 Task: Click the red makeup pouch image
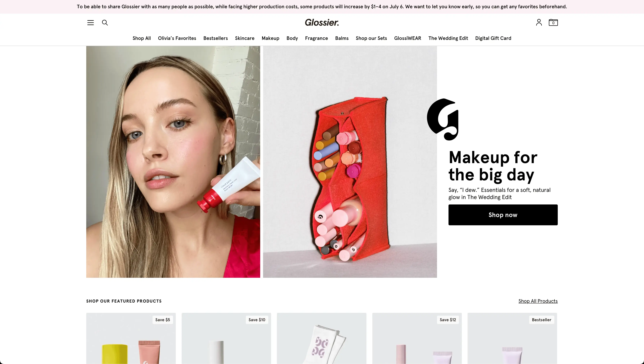[x=350, y=162]
